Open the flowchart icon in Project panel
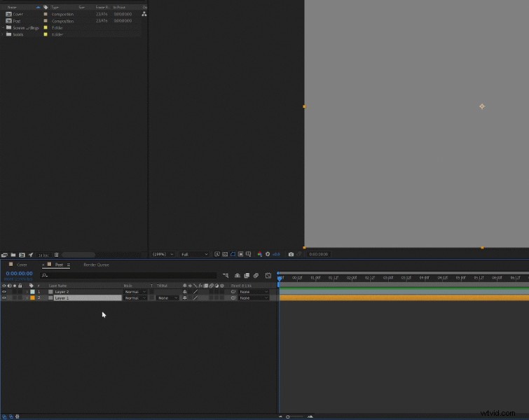The image size is (529, 420). pos(144,14)
